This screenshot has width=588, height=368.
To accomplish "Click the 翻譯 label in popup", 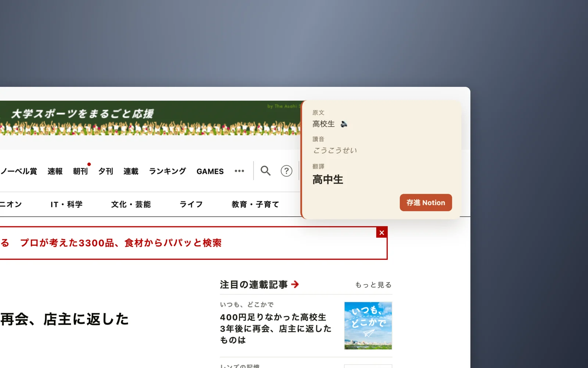I will (318, 166).
